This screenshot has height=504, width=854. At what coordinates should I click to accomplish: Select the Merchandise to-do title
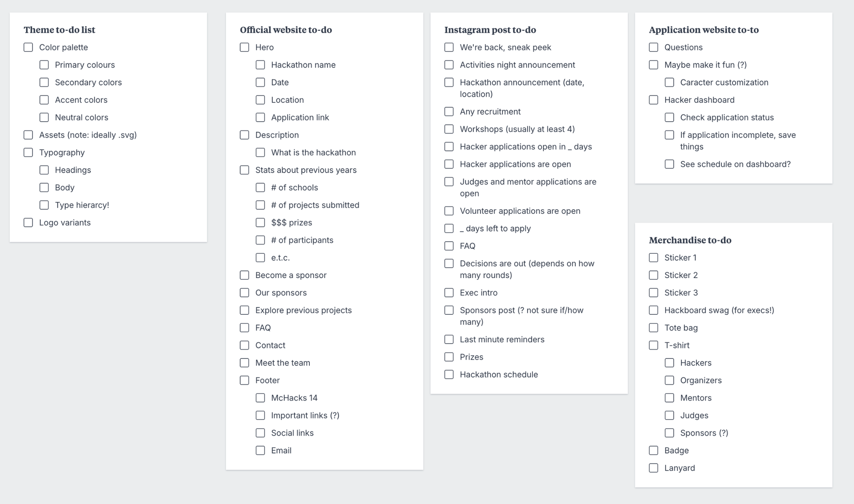point(690,240)
